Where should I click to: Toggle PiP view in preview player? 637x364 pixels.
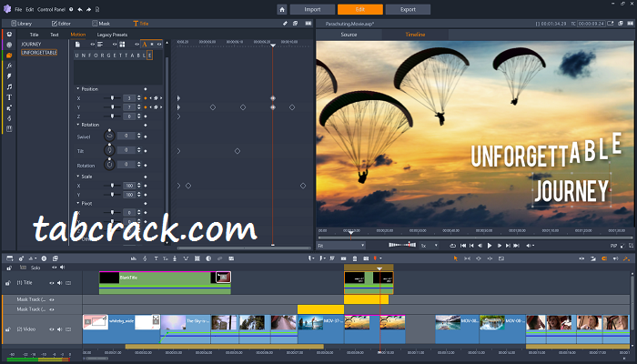click(613, 246)
